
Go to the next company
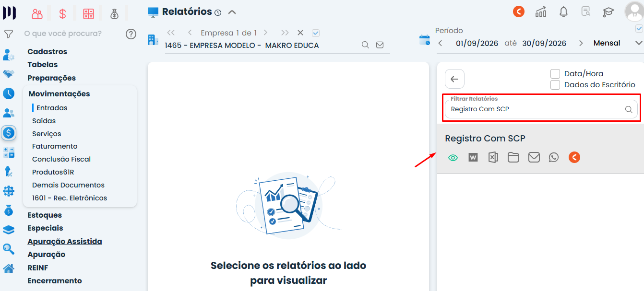tap(265, 33)
